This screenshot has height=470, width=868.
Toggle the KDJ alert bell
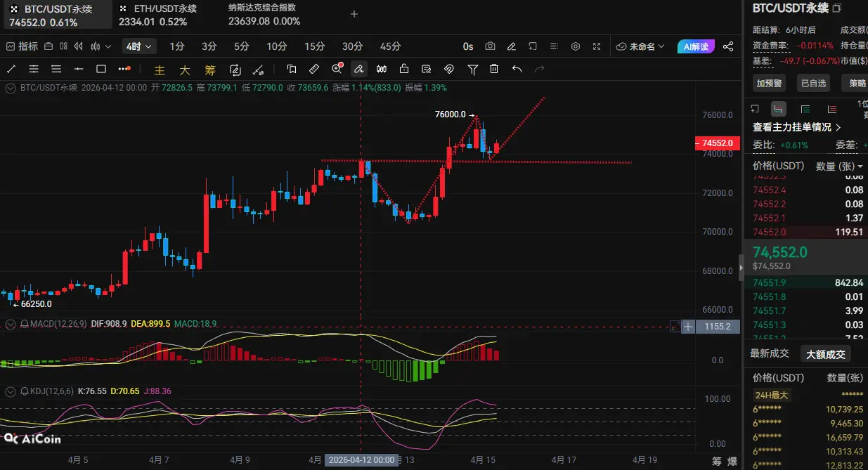tap(25, 391)
